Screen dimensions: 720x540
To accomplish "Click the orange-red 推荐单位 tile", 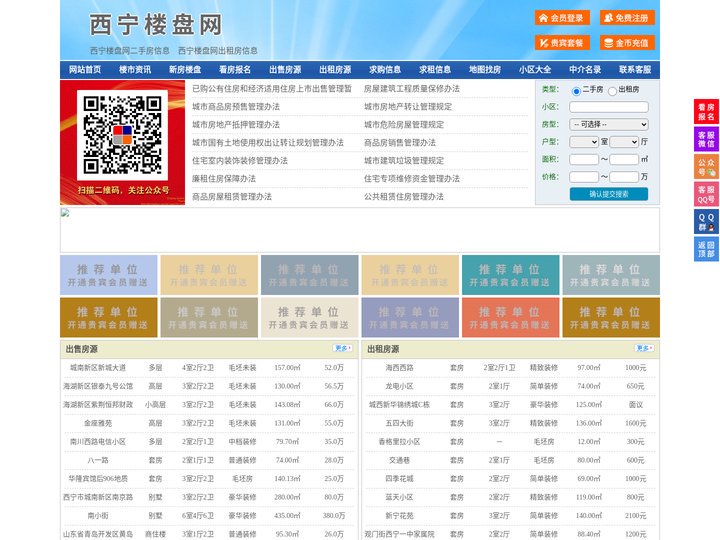I will click(x=511, y=318).
